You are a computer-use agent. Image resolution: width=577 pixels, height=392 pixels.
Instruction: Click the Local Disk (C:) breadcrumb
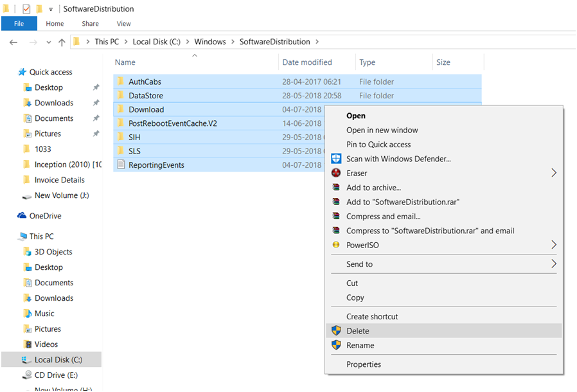click(x=156, y=42)
